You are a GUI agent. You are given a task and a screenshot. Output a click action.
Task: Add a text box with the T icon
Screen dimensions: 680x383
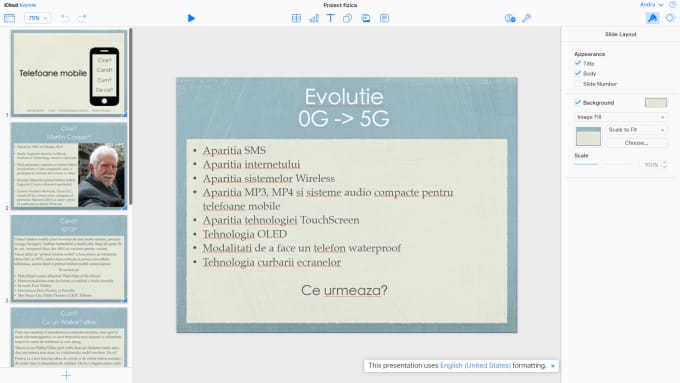coord(330,18)
